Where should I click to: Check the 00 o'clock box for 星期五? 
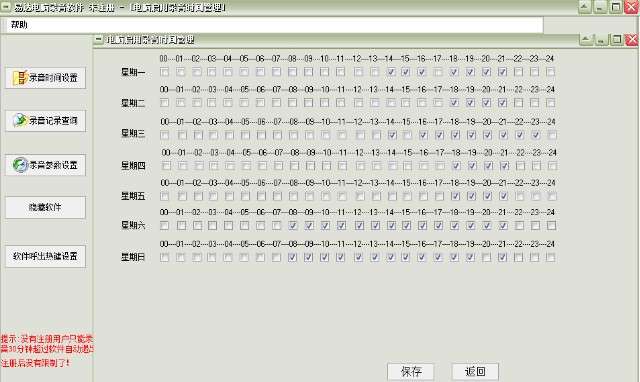point(164,196)
